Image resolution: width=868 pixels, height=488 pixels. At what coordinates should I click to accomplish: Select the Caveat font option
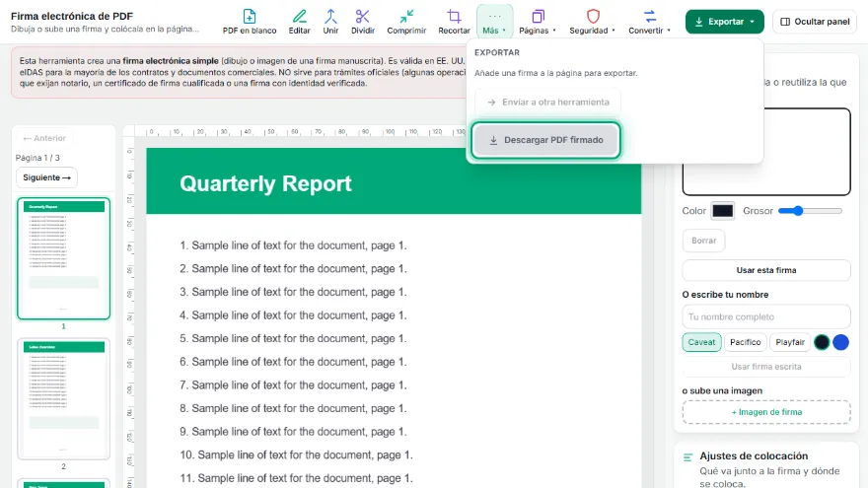pyautogui.click(x=701, y=342)
